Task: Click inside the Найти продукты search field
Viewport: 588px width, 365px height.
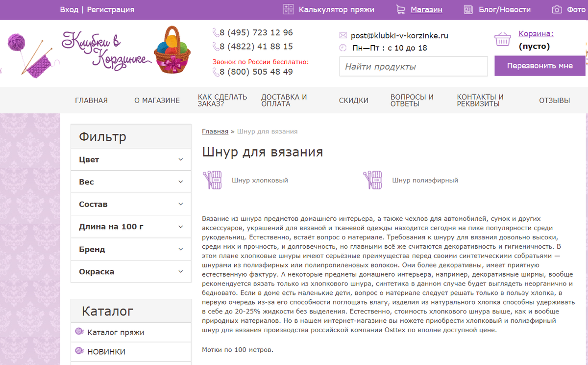Action: tap(413, 66)
